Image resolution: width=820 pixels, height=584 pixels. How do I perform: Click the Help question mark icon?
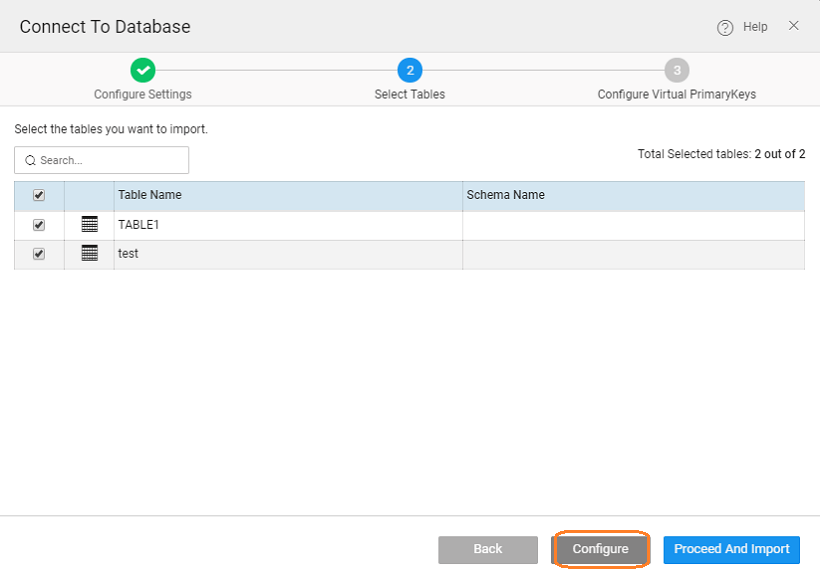725,28
